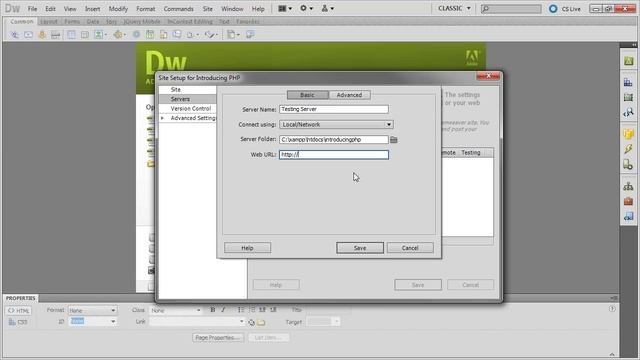The width and height of the screenshot is (640, 360).
Task: Click the Date icon in the Insert bar
Action: point(150,35)
